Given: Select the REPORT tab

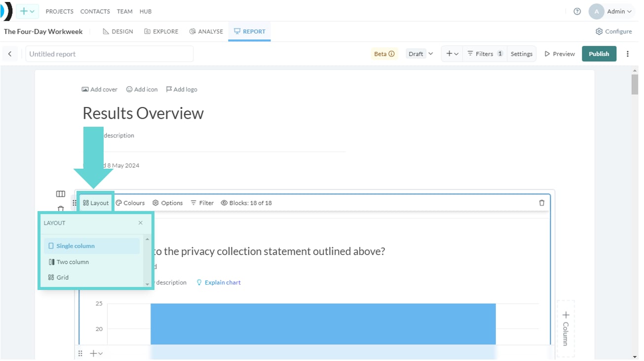Looking at the screenshot, I should tap(249, 31).
